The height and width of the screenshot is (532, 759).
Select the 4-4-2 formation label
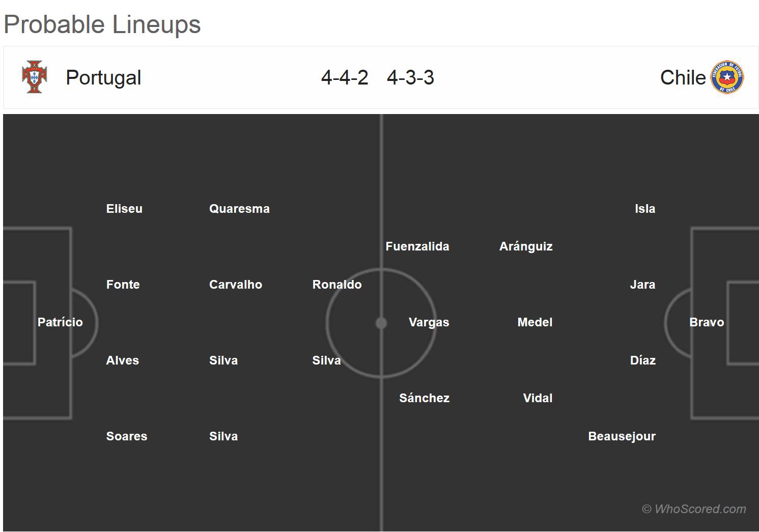tap(345, 77)
